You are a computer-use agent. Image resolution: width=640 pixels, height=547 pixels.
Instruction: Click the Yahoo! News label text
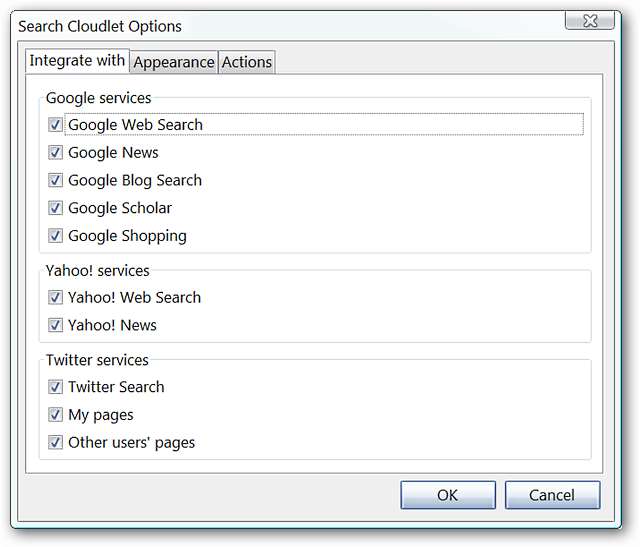coord(112,326)
